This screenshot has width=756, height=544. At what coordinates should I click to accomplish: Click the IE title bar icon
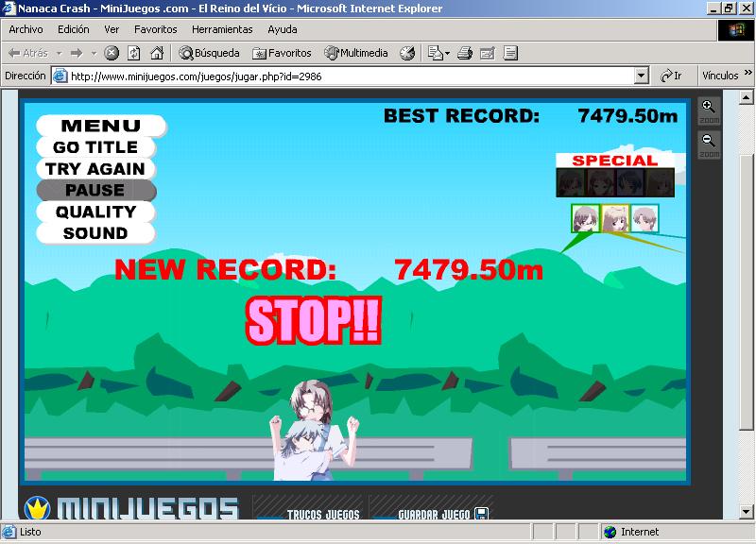pyautogui.click(x=9, y=8)
